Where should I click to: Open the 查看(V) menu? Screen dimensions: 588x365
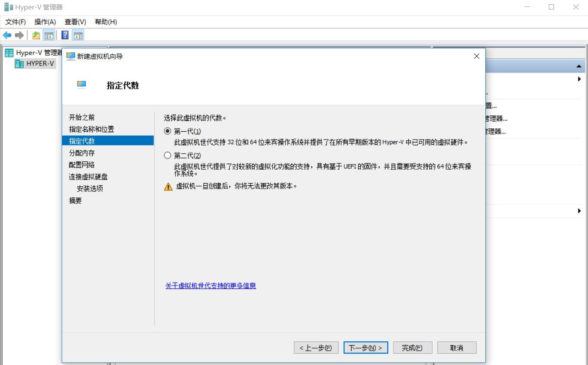[75, 22]
